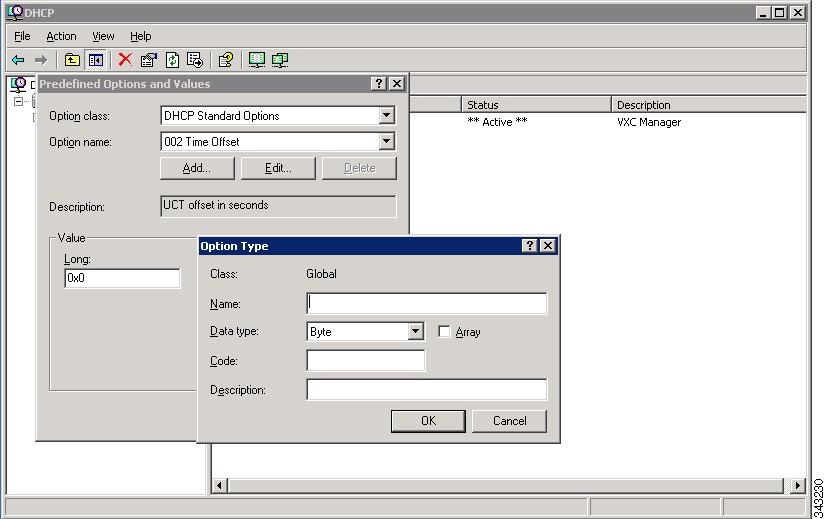The width and height of the screenshot is (826, 519).
Task: Click the Add... button
Action: [x=197, y=168]
